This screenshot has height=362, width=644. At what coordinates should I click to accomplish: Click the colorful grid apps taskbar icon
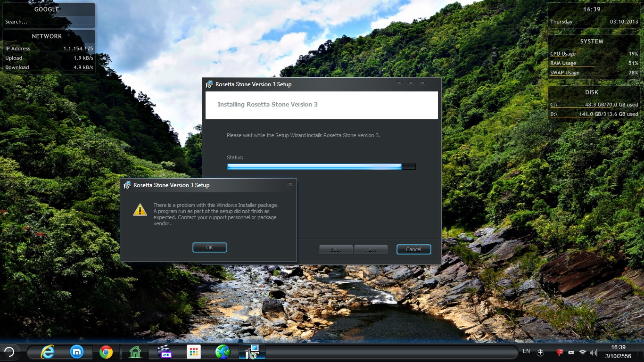[x=194, y=352]
